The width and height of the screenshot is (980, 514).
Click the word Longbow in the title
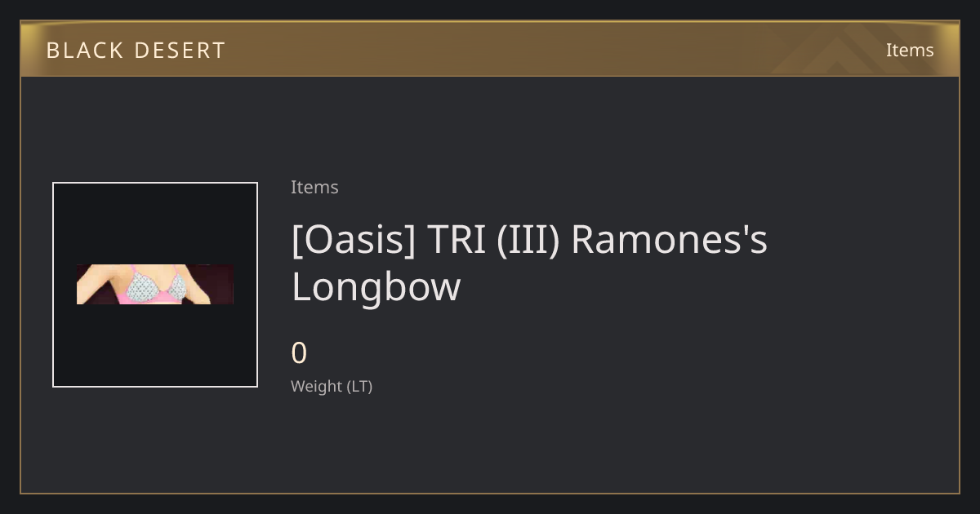(x=376, y=287)
